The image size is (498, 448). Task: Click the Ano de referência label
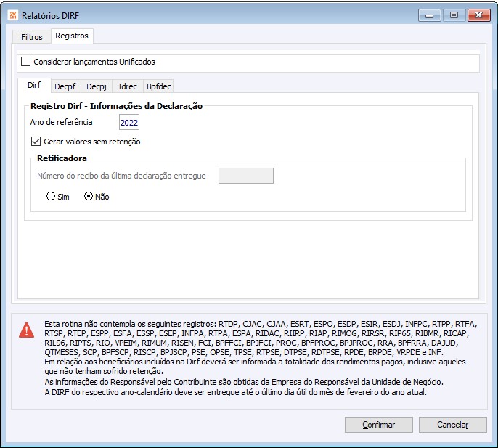point(61,122)
